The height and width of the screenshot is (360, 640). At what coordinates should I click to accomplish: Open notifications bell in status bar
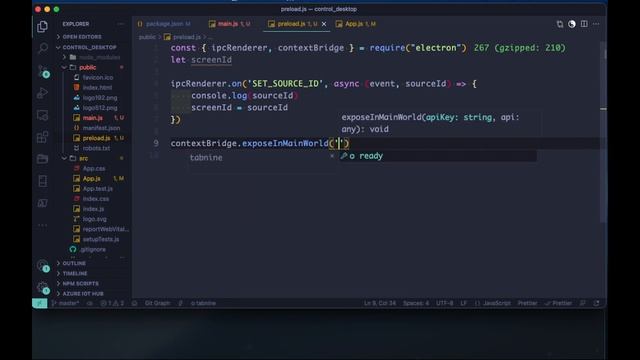pyautogui.click(x=596, y=303)
